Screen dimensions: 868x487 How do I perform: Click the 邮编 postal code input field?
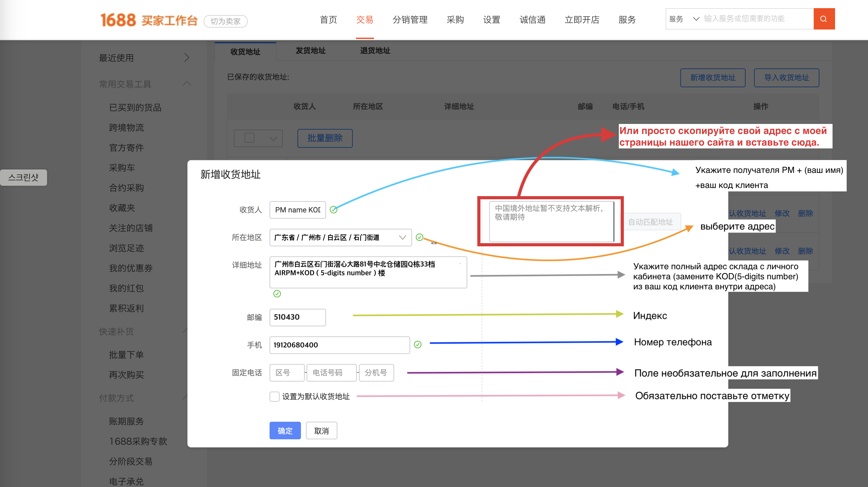(297, 317)
